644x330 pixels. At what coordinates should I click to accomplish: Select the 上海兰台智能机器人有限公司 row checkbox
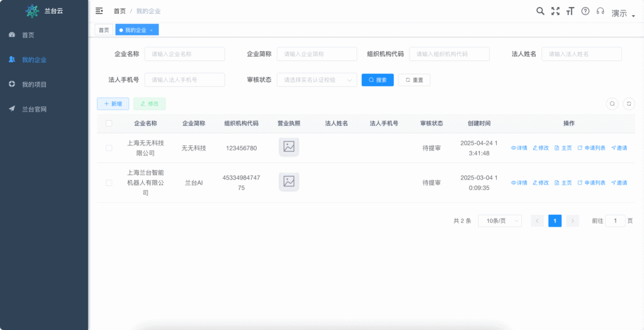pyautogui.click(x=109, y=183)
